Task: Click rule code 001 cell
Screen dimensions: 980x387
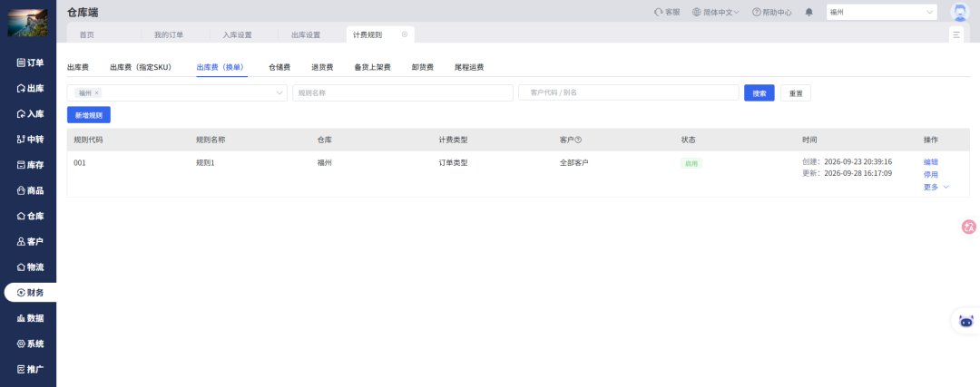Action: point(79,163)
